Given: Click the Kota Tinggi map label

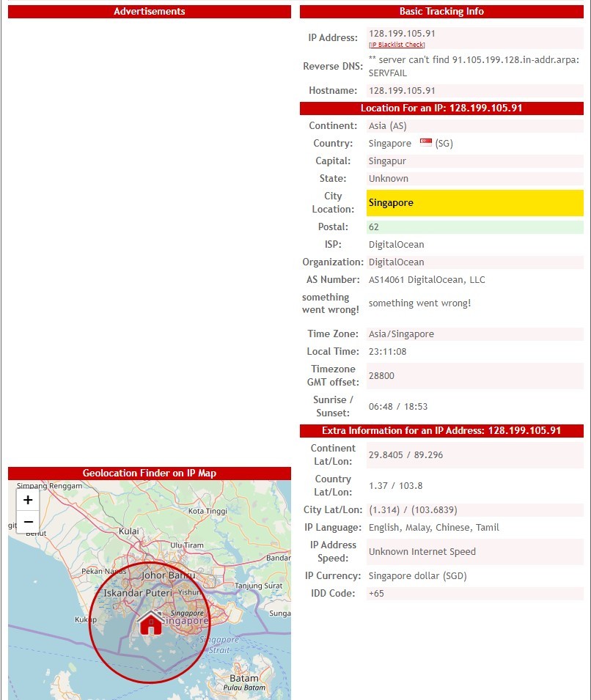Looking at the screenshot, I should point(208,511).
